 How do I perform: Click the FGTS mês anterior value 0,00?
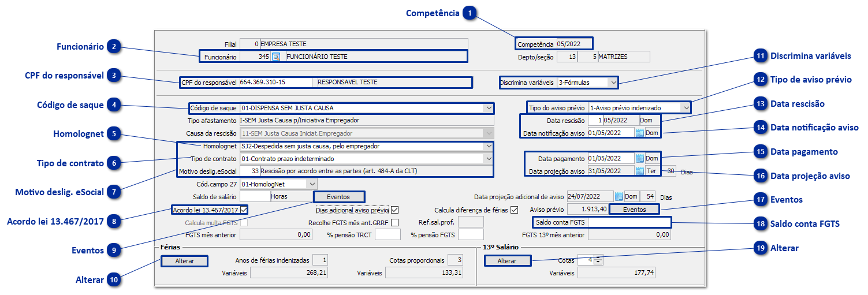click(x=275, y=234)
